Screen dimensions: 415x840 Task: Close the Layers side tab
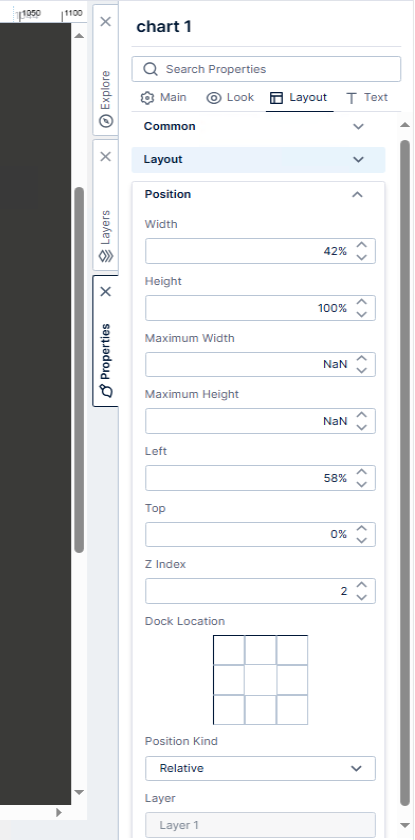(105, 156)
